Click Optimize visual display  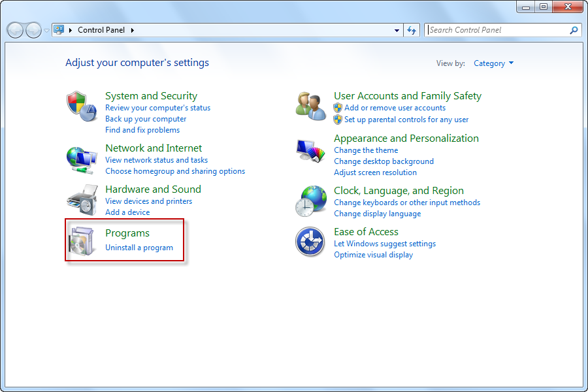pyautogui.click(x=374, y=255)
